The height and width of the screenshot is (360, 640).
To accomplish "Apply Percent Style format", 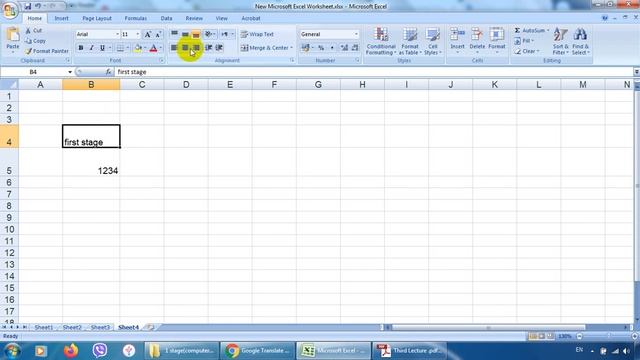I will pyautogui.click(x=321, y=48).
